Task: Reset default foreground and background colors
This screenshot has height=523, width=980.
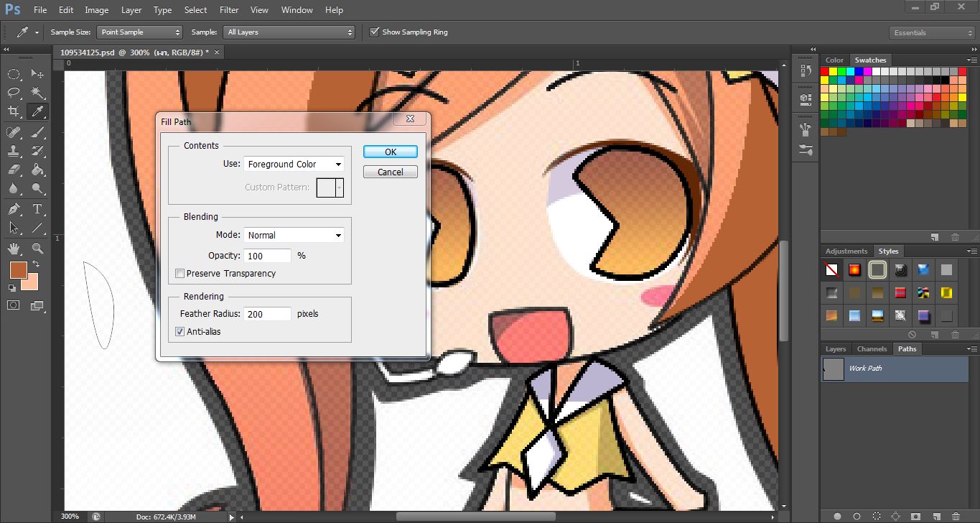Action: pyautogui.click(x=11, y=288)
